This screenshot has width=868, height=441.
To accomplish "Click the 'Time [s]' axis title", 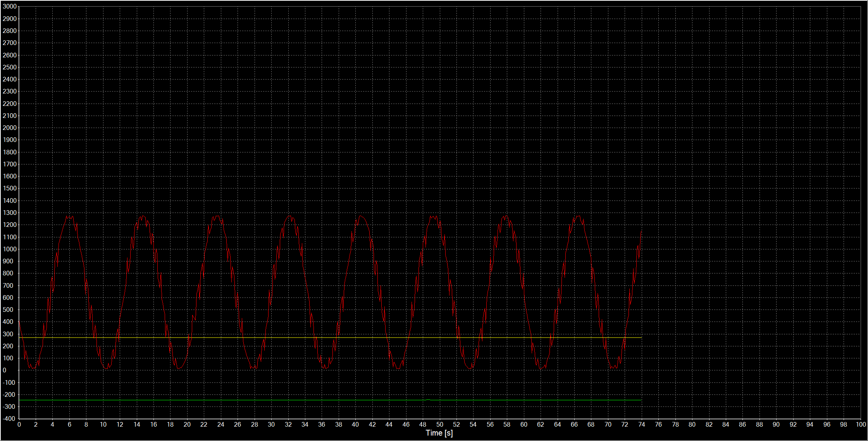I will point(439,433).
